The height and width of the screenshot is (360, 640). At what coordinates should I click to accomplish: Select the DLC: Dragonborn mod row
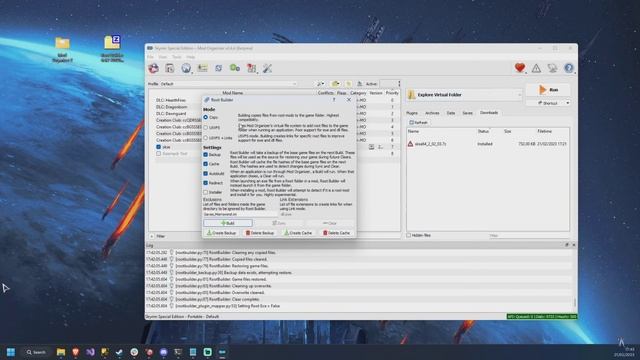[x=171, y=107]
